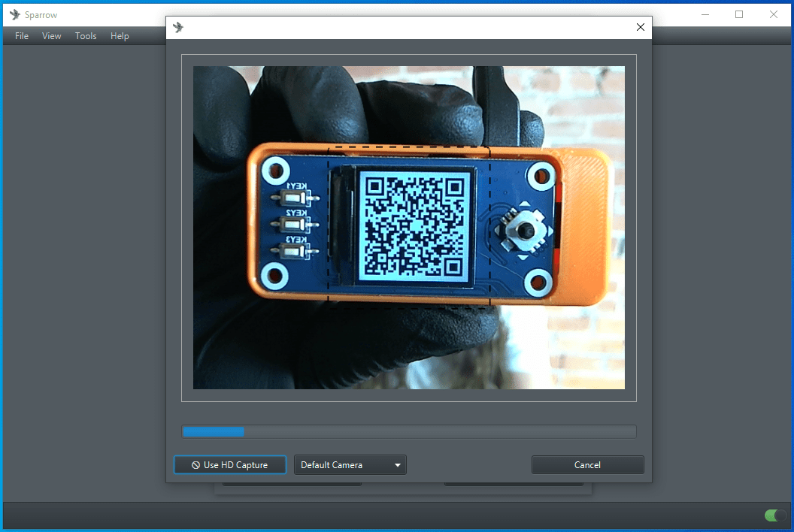Screen dimensions: 794x532
Task: Toggle the green status switch in the status bar
Action: coord(774,515)
